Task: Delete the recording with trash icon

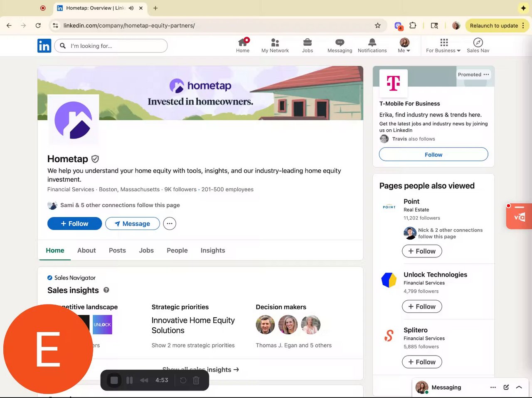Action: tap(196, 380)
